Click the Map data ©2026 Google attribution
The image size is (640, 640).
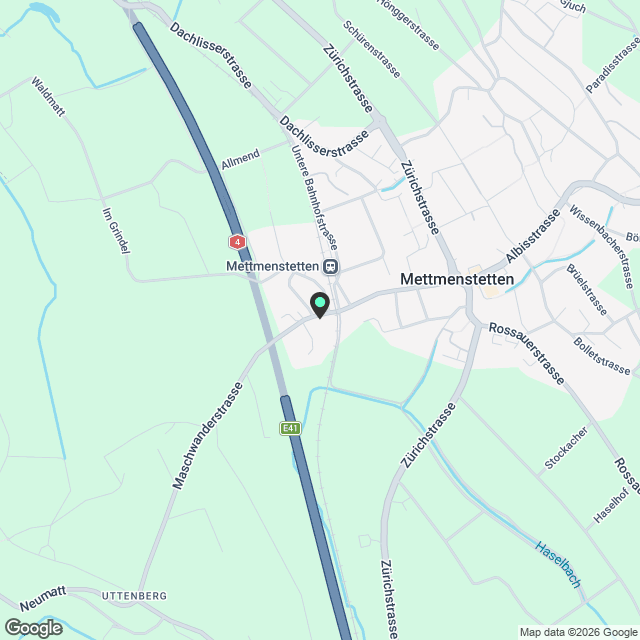click(x=579, y=632)
